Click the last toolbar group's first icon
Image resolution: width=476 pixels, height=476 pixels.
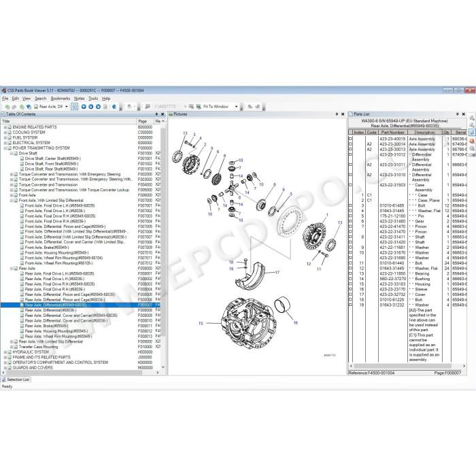250,107
